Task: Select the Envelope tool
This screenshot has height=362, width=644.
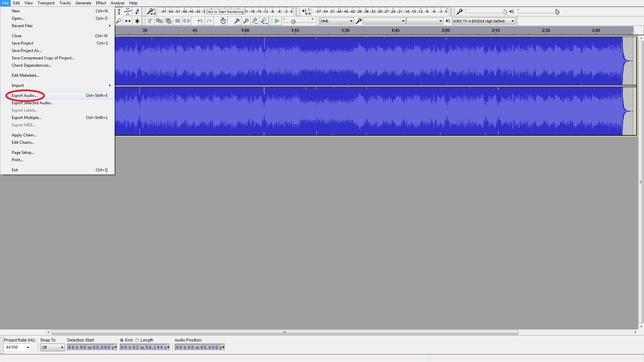Action: pyautogui.click(x=128, y=12)
